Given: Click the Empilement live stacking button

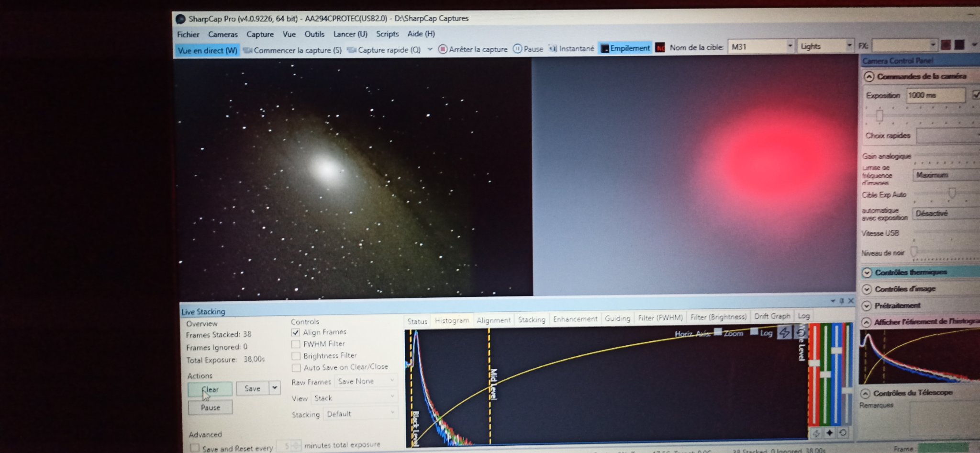Looking at the screenshot, I should 625,48.
